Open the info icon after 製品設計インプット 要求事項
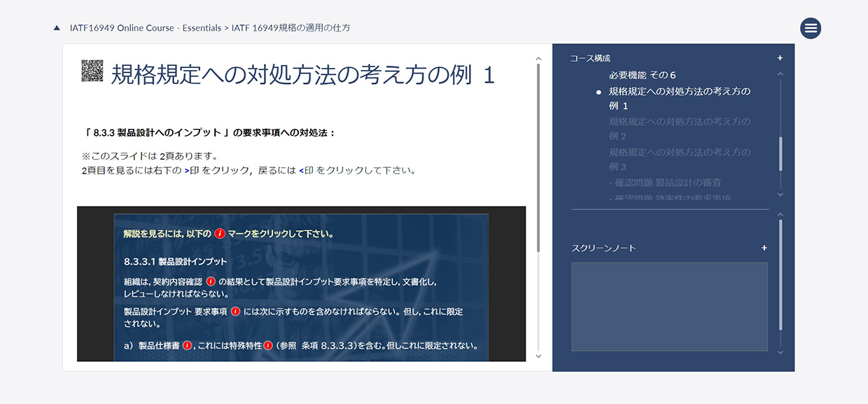 click(236, 312)
